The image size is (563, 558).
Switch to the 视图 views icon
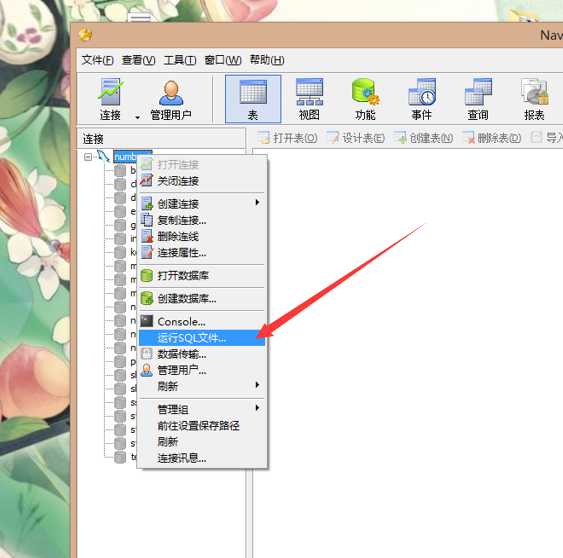pos(309,99)
